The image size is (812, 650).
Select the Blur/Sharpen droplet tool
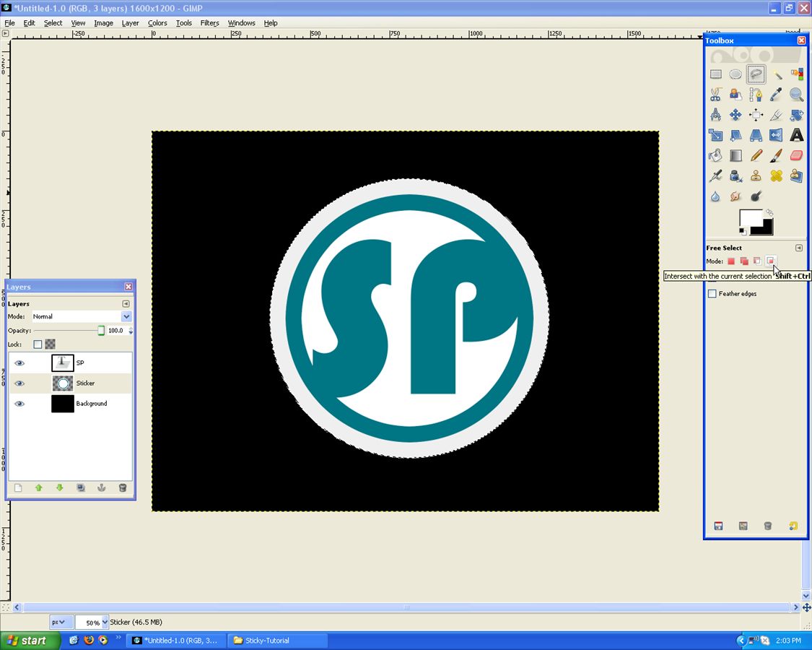click(716, 196)
